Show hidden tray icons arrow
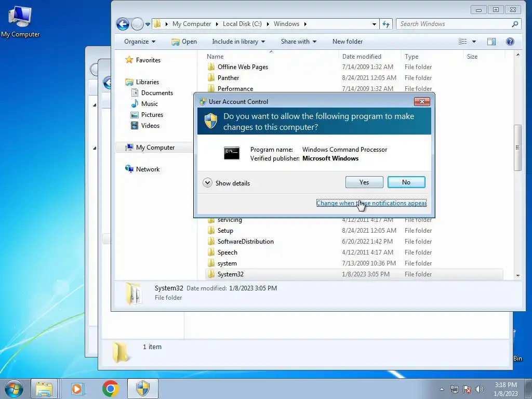Image resolution: width=532 pixels, height=399 pixels. [x=442, y=389]
